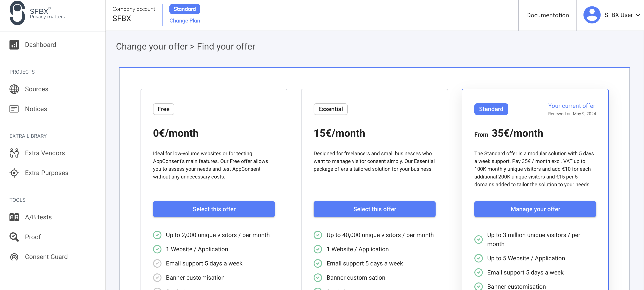Click the Proof magnifier icon
Screen dimensions: 644x290
14,237
